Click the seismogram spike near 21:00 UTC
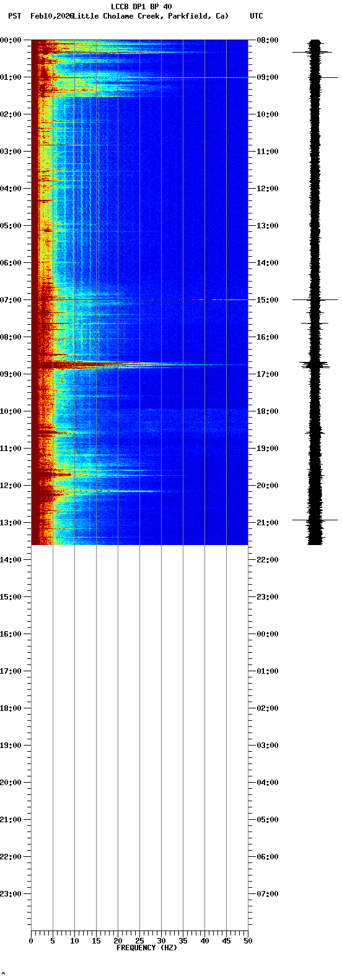The width and height of the screenshot is (342, 980). [x=315, y=520]
